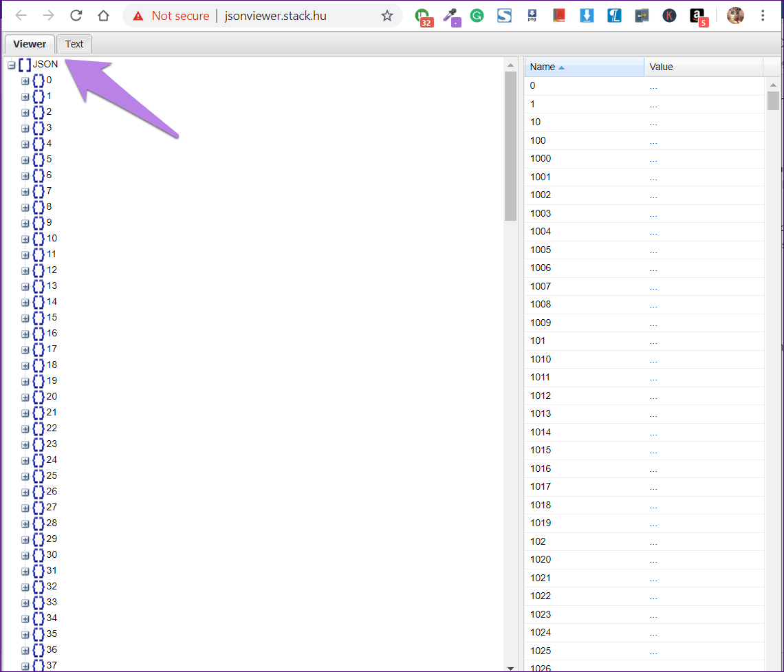The width and height of the screenshot is (784, 672).
Task: Sort by the Name column header
Action: tap(583, 67)
